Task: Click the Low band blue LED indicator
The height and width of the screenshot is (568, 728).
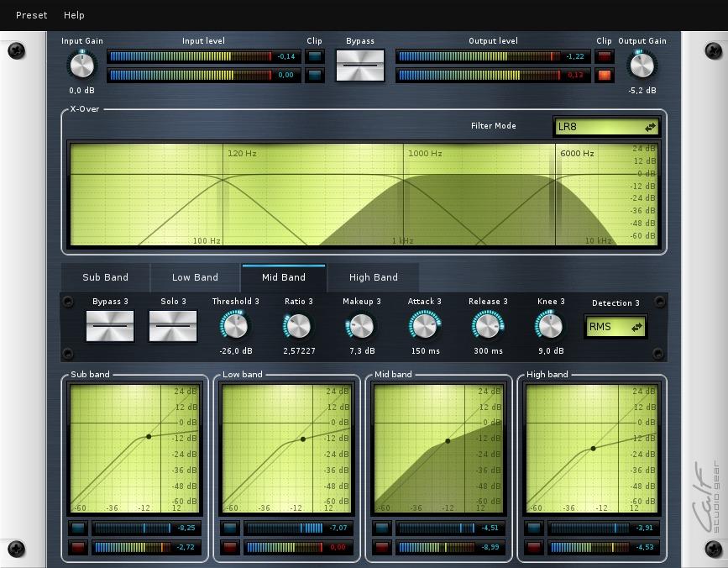Action: pos(230,528)
